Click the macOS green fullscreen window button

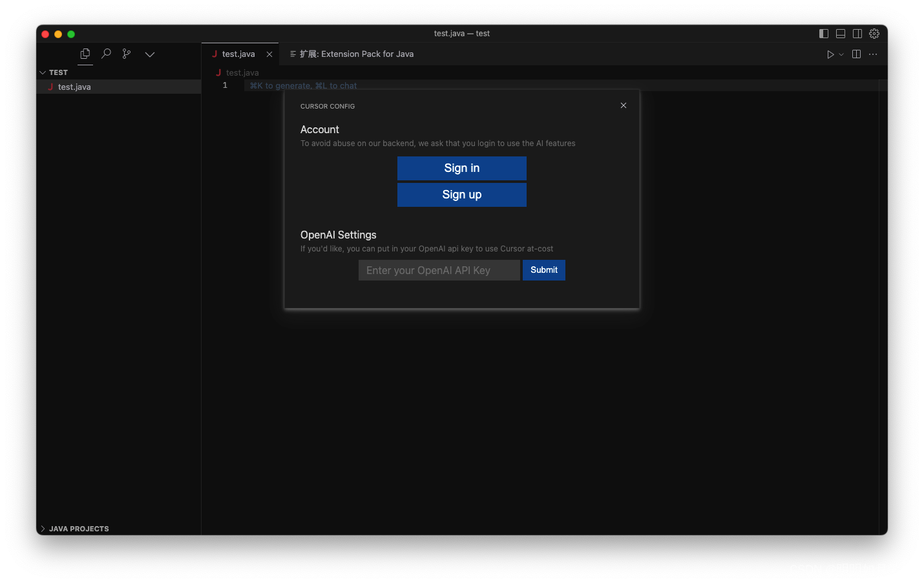(x=71, y=34)
